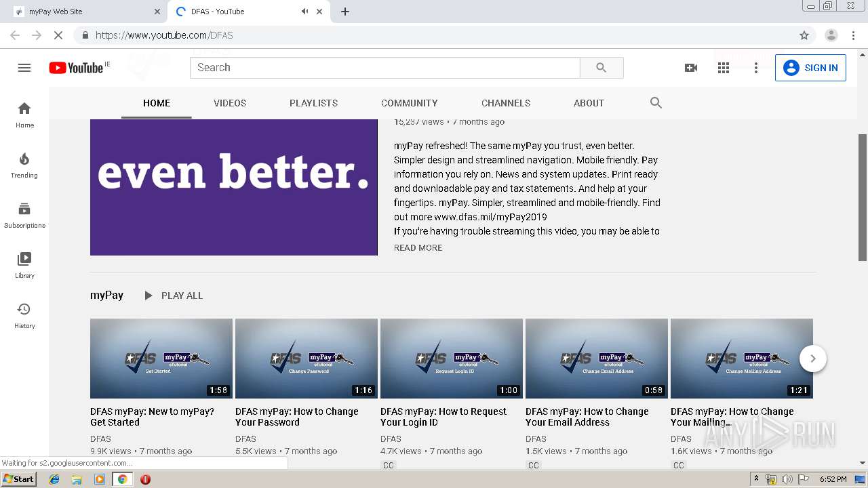This screenshot has height=488, width=868.
Task: Stop loading the page
Action: pyautogui.click(x=58, y=35)
